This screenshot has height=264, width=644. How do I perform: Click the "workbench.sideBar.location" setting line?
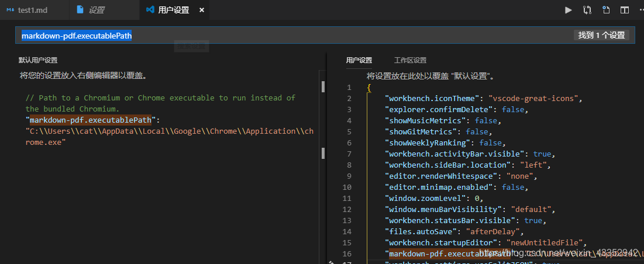click(x=467, y=165)
